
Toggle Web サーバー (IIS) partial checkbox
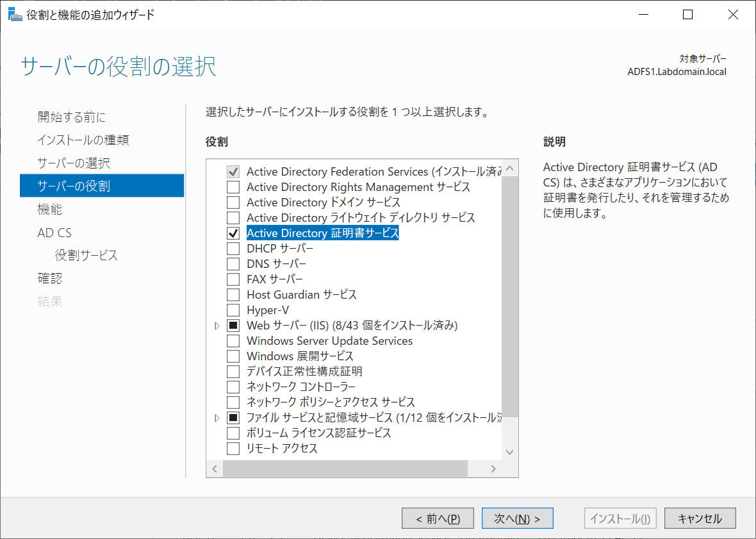(233, 326)
